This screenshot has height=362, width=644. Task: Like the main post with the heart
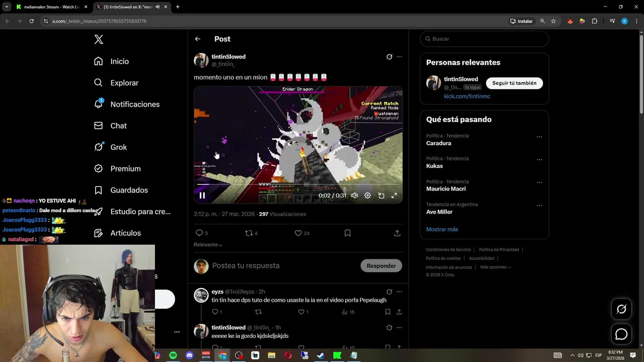pos(302,233)
